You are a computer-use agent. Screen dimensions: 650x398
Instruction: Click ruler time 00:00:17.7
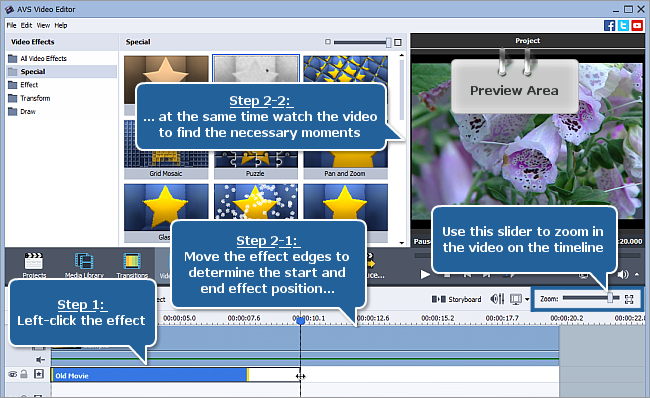502,318
